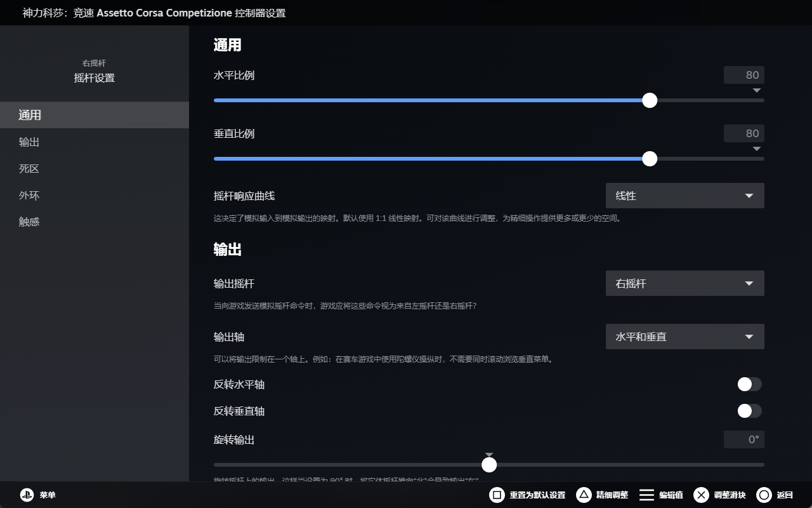Click the 垂直比例 value field showing 80
This screenshot has width=812, height=508.
[x=744, y=133]
